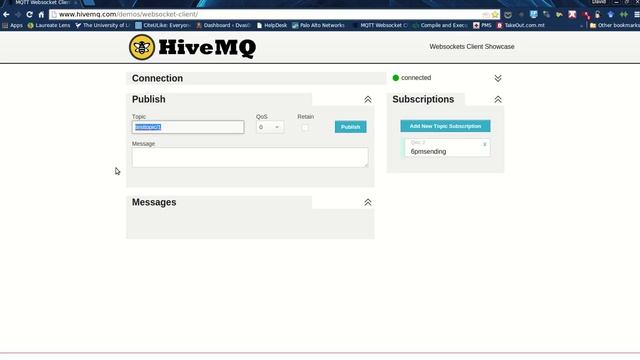Screen dimensions: 640x360
Task: Collapse the Messages panel chevron
Action: [368, 202]
